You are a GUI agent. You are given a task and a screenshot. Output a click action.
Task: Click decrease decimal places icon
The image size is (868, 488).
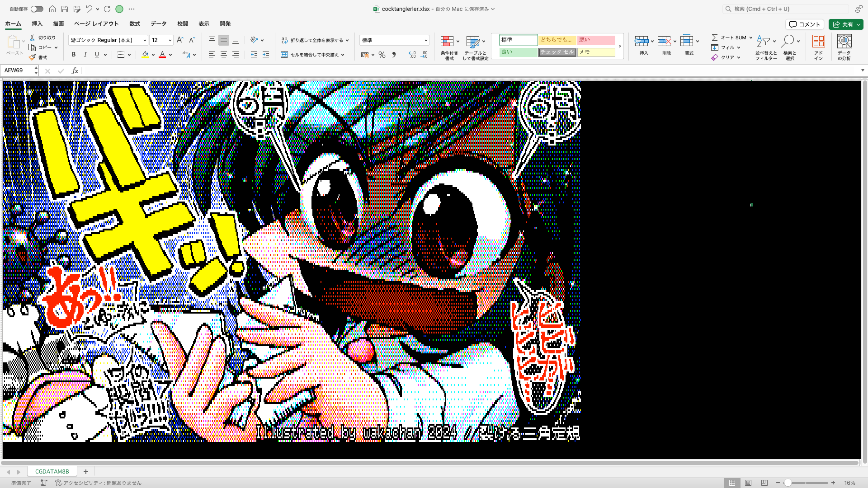point(424,55)
